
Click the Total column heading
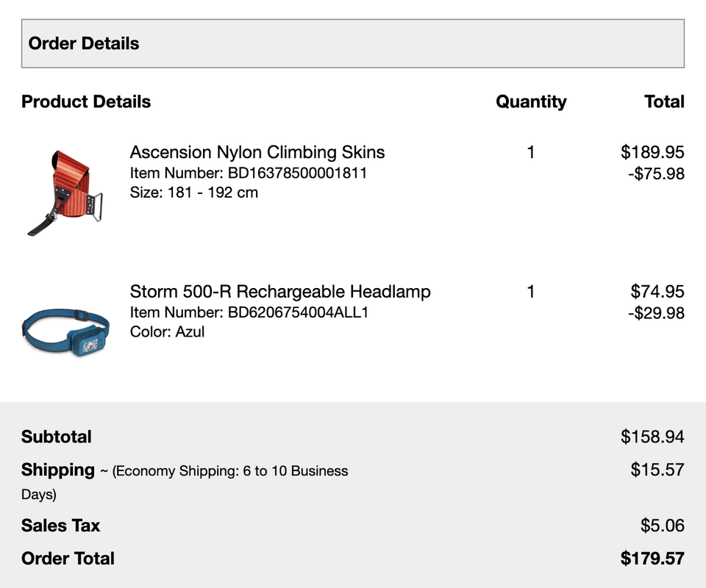click(x=664, y=101)
